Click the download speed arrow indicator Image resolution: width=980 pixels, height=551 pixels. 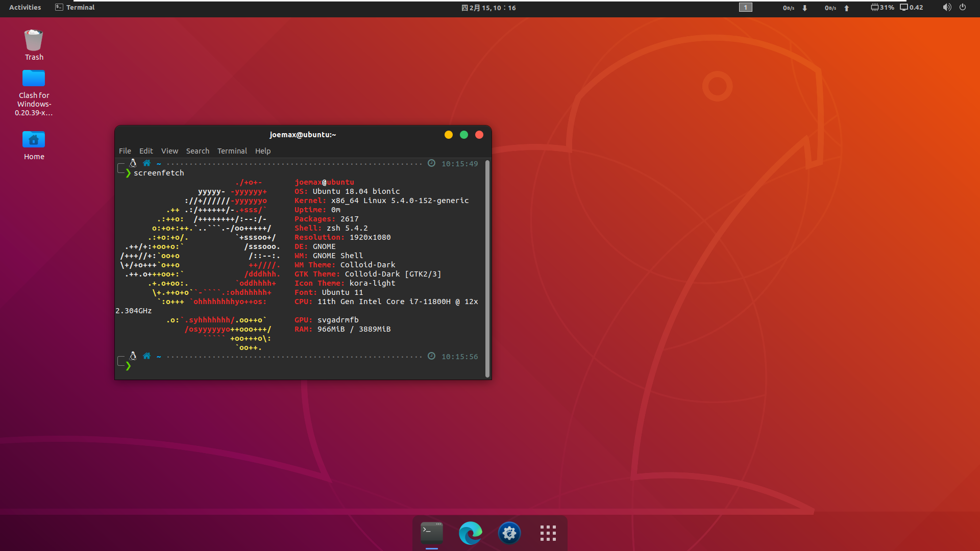point(805,8)
